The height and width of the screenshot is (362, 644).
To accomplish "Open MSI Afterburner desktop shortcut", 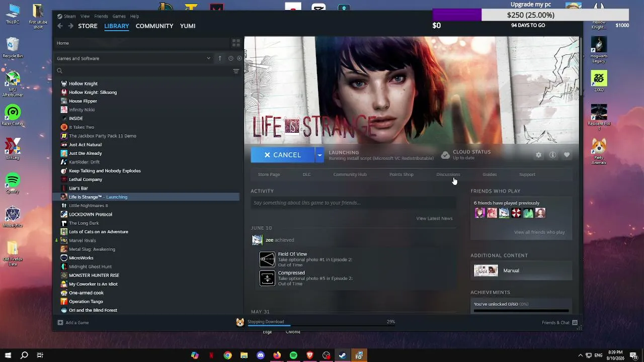I will coord(13,84).
